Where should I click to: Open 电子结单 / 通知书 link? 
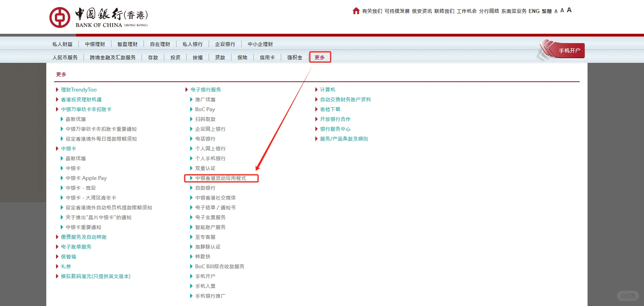pos(215,208)
